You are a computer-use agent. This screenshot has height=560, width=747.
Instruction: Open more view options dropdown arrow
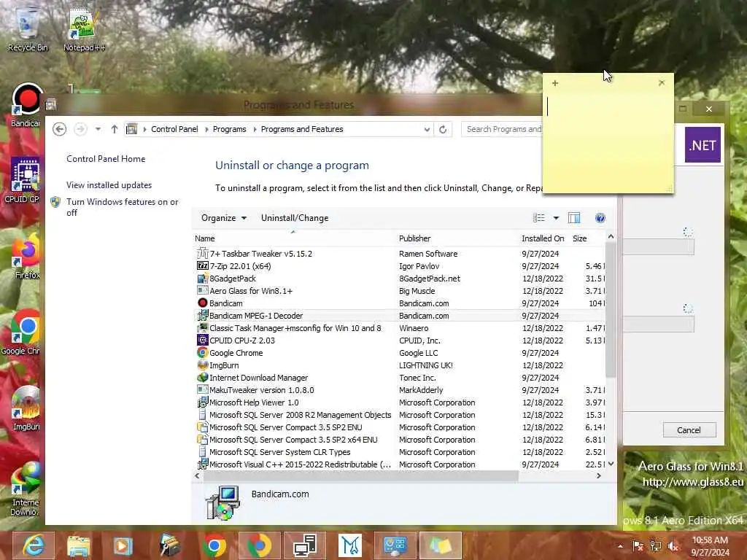555,218
